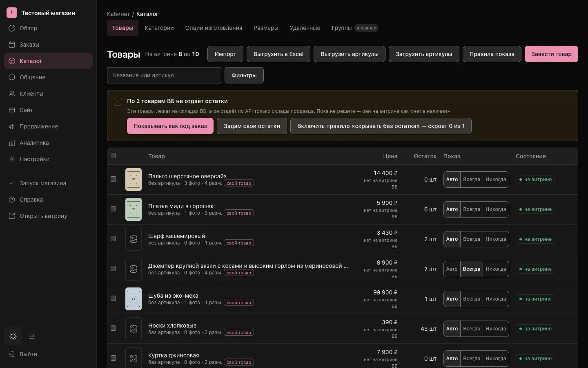Viewport: 588px width, 368px height.
Task: Click the Открыть витрину external link icon
Action: 12,216
